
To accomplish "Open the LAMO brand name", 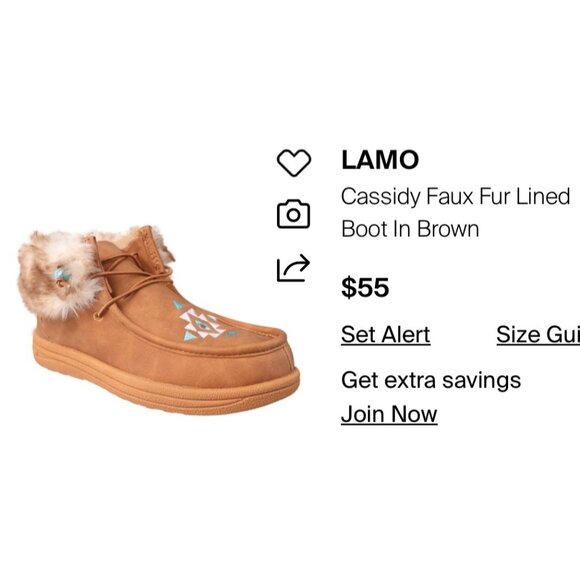I will [380, 160].
